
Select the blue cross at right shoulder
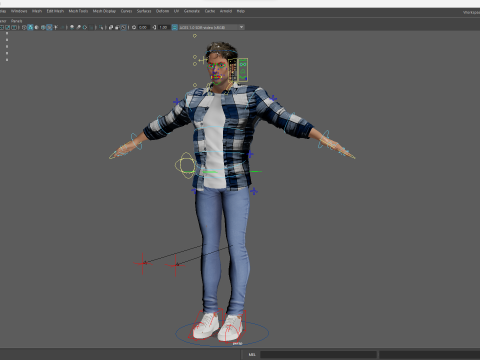click(x=177, y=101)
